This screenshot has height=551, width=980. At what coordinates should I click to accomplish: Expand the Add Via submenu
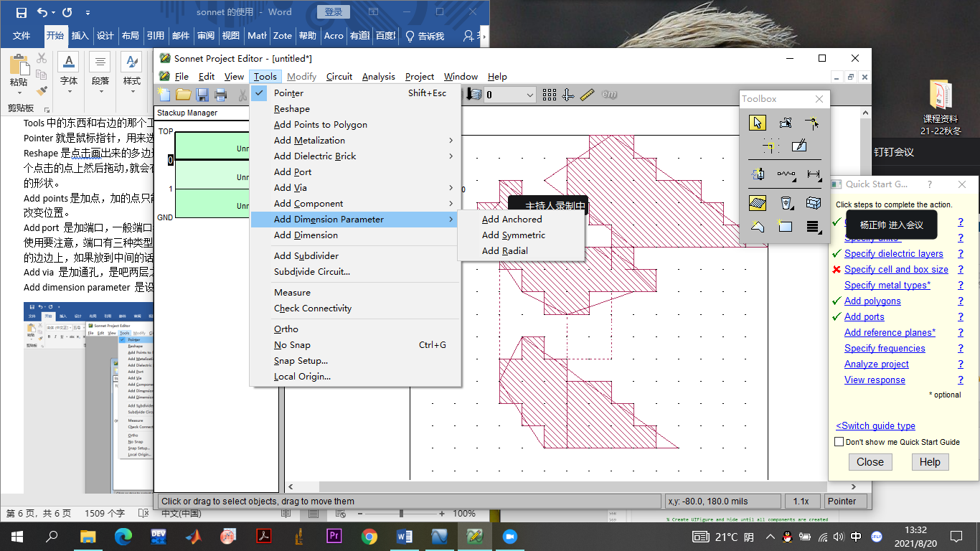click(x=355, y=188)
